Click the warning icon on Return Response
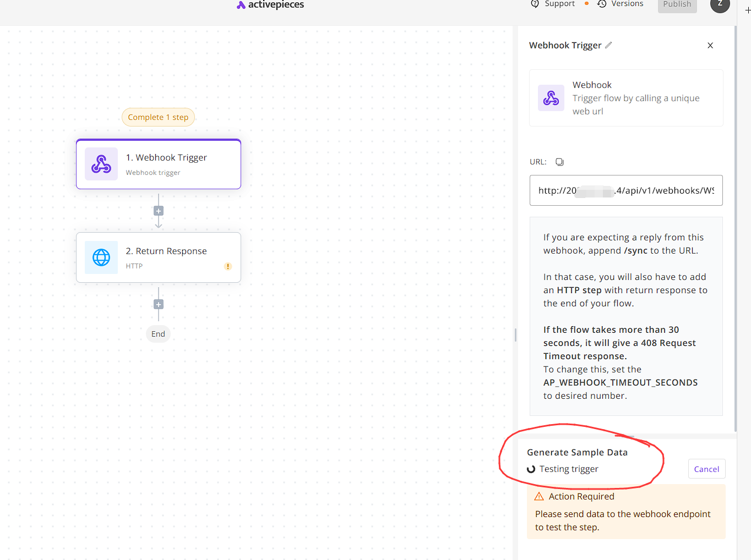 tap(228, 266)
